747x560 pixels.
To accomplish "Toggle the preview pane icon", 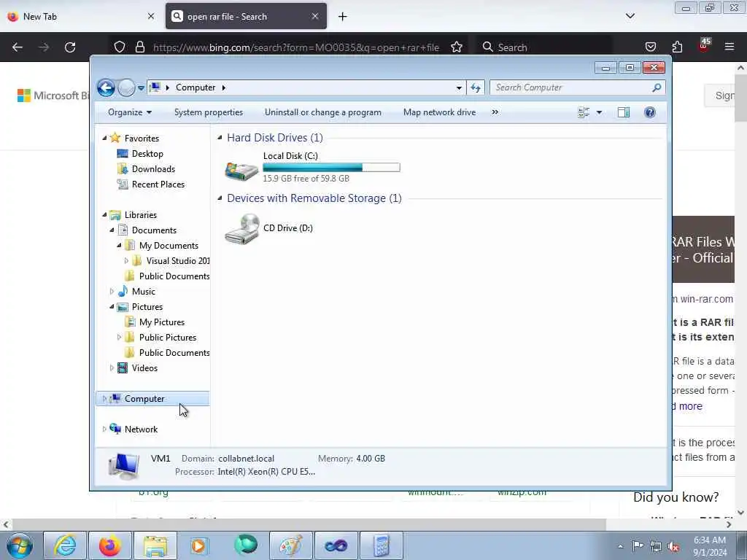I will [624, 112].
